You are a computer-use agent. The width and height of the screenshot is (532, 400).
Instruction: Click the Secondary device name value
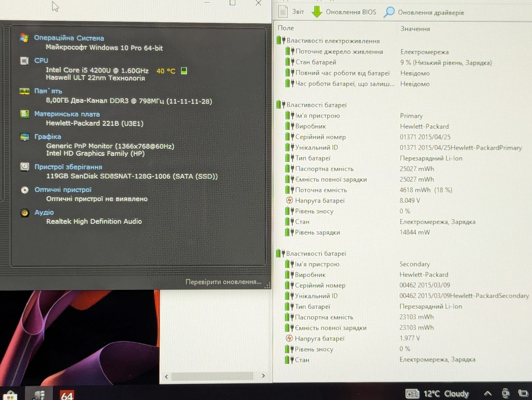(x=414, y=264)
